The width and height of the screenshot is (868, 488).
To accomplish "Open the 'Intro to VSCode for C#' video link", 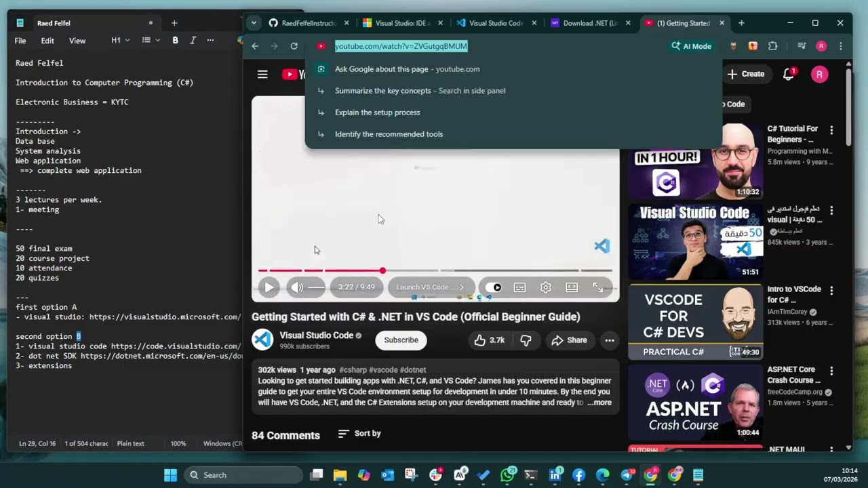I will pos(794,294).
